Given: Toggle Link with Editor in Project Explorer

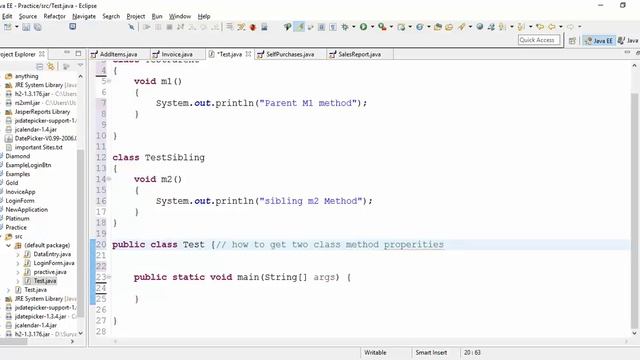Looking at the screenshot, I should (51, 66).
